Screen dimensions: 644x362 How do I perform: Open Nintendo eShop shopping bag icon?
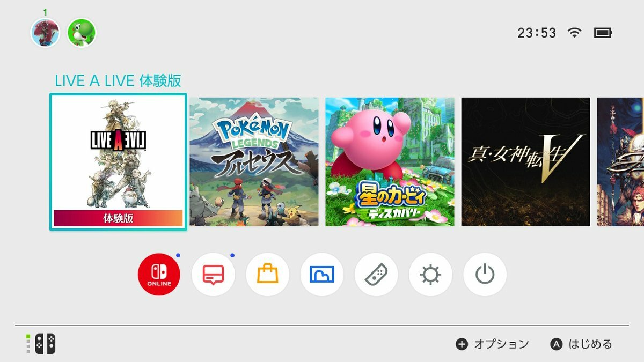pyautogui.click(x=267, y=275)
